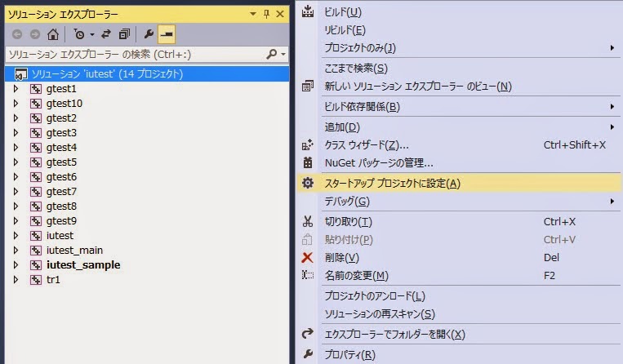
Task: Click the Rename icon beside 名前の変更(M)
Action: click(308, 275)
